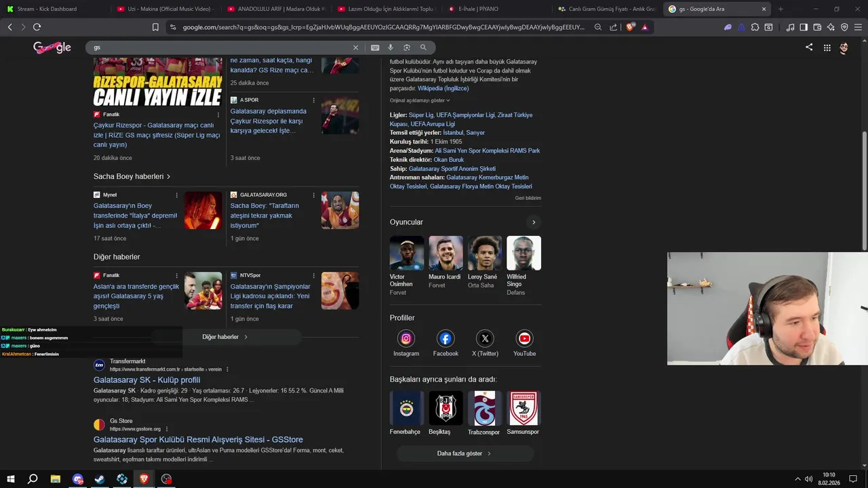Reload the page with the refresh icon
Image resolution: width=868 pixels, height=488 pixels.
pos(37,27)
